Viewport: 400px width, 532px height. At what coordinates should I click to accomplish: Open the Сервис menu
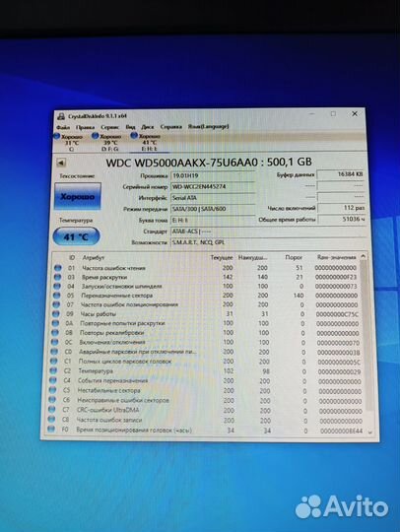click(x=110, y=127)
